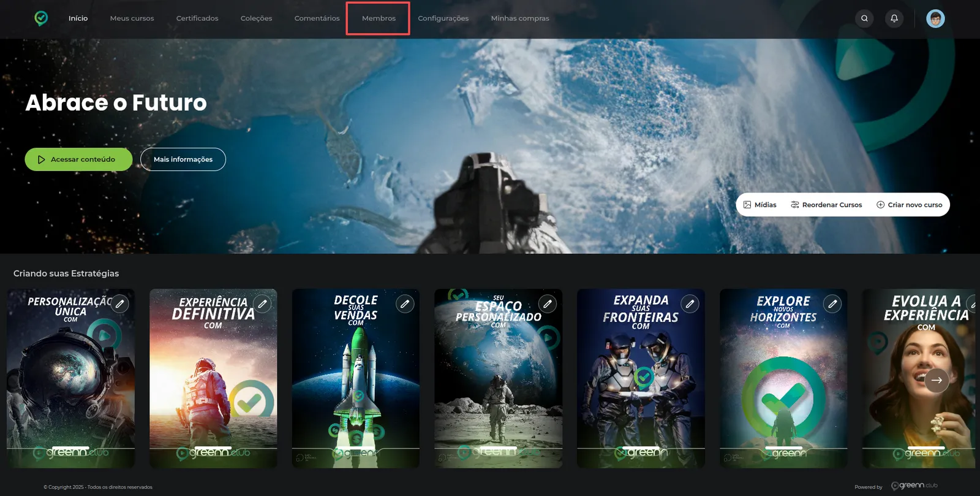Click Abrace o Futuro banner heading
This screenshot has height=496, width=980.
point(116,102)
